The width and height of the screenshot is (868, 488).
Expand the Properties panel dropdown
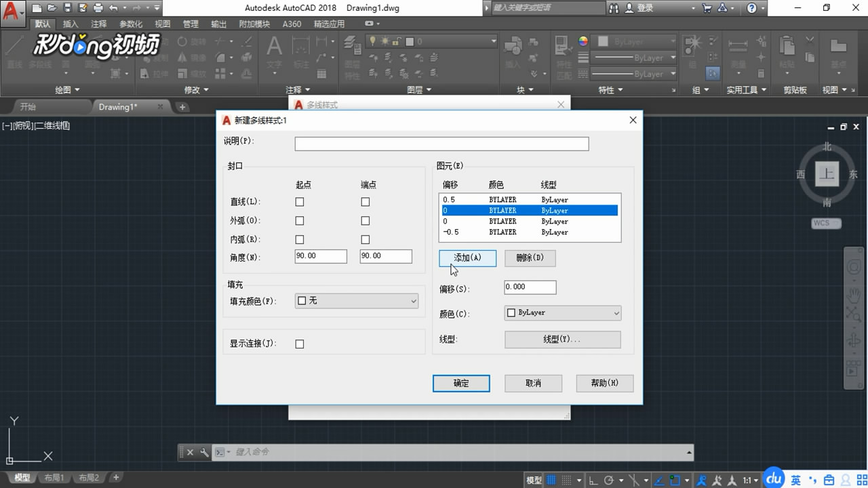(x=611, y=89)
